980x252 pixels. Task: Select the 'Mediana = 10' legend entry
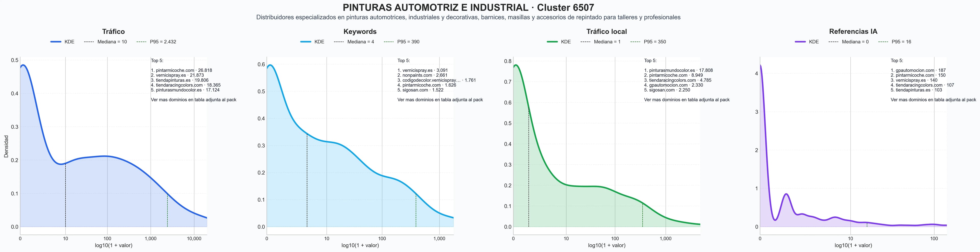[105, 42]
